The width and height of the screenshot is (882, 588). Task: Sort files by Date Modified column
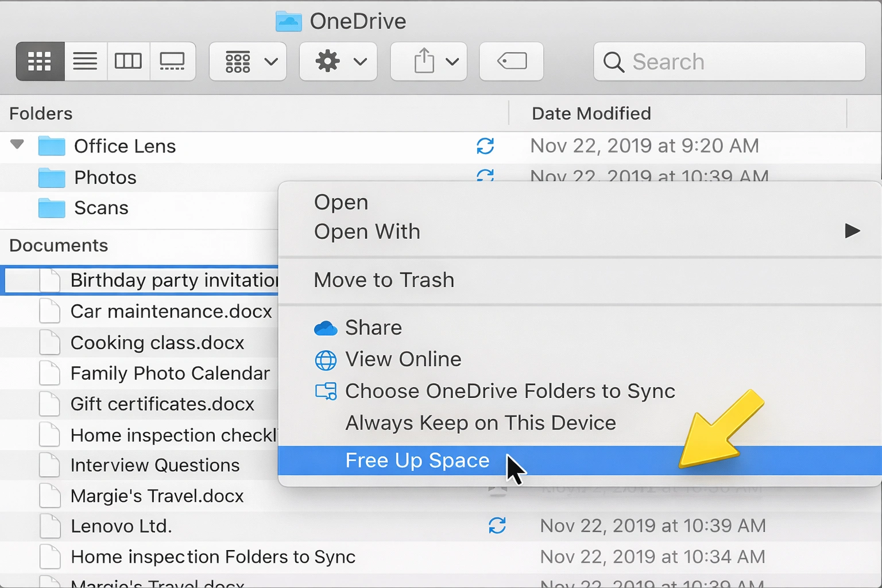click(x=591, y=113)
